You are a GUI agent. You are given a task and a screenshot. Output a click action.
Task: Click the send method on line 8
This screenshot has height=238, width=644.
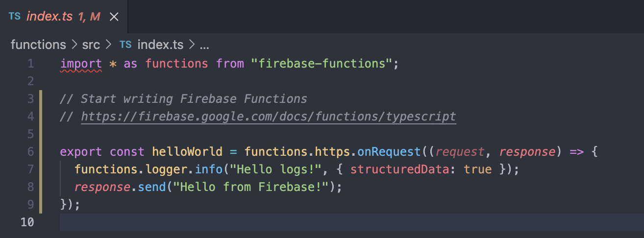[x=152, y=187]
